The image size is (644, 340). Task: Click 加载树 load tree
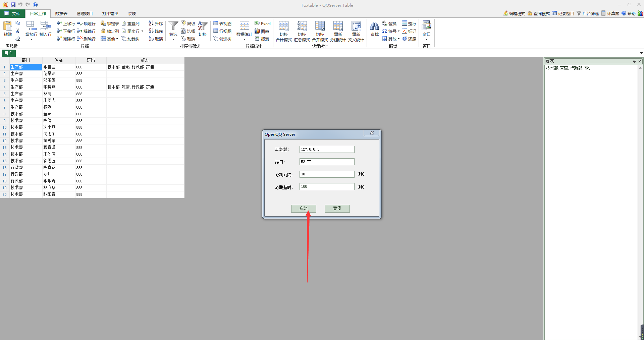[130, 39]
